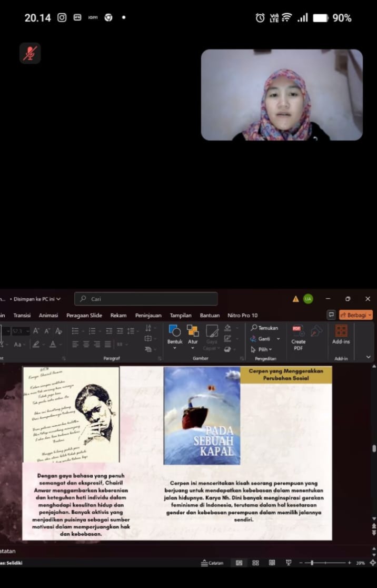The height and width of the screenshot is (588, 377).
Task: Open the Disimpan ke PC ini dropdown
Action: click(37, 299)
